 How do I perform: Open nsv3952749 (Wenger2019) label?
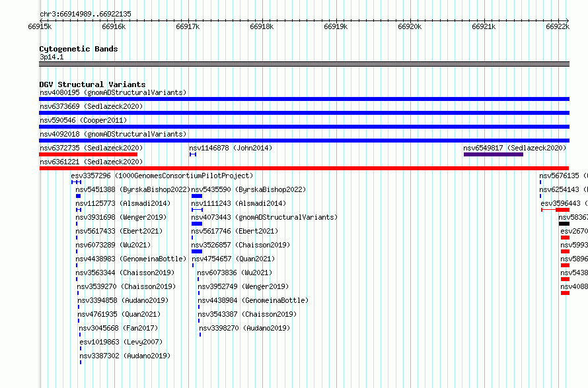point(243,286)
